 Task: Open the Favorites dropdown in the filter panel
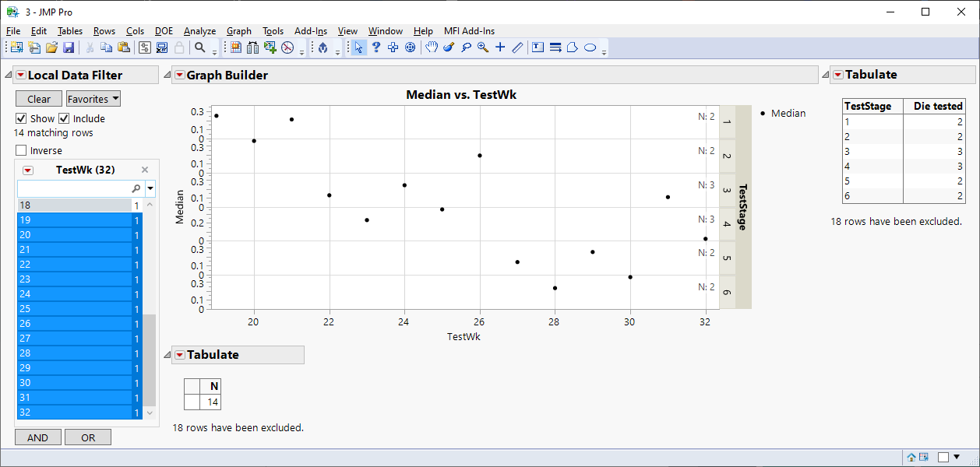pos(93,98)
